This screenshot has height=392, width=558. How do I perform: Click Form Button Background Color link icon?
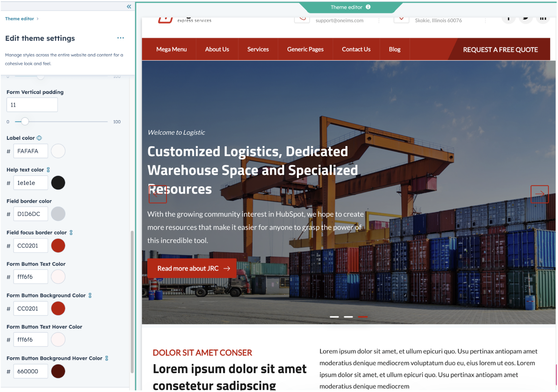[x=90, y=296]
